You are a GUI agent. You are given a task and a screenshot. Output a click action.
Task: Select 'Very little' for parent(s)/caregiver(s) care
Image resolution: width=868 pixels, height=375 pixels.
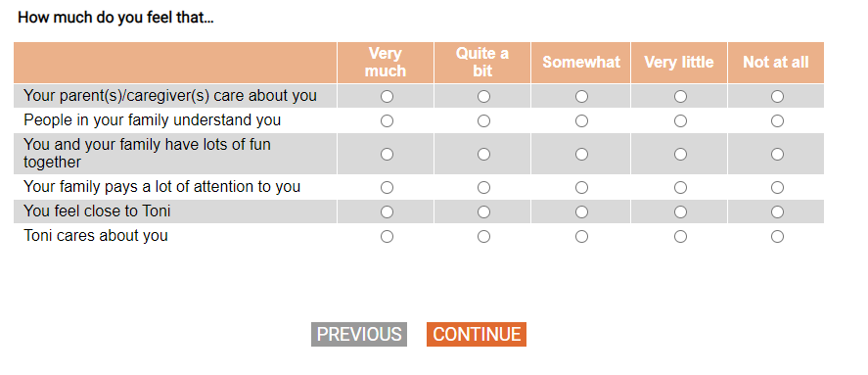pos(680,96)
